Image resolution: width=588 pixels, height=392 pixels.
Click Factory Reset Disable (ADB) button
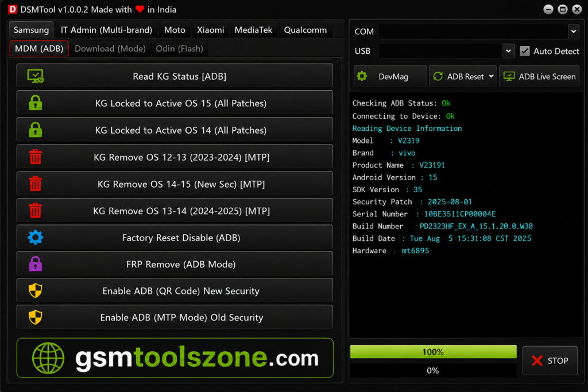click(175, 237)
